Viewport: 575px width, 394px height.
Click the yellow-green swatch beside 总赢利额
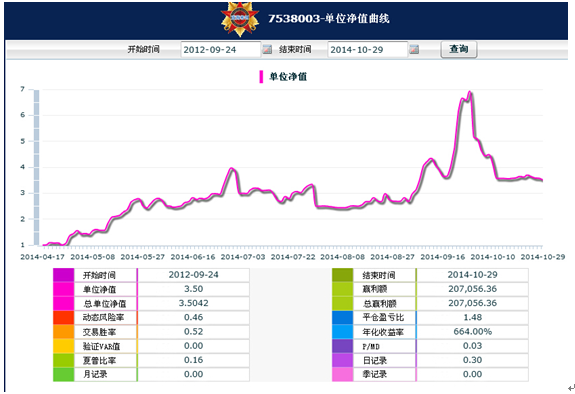(343, 303)
